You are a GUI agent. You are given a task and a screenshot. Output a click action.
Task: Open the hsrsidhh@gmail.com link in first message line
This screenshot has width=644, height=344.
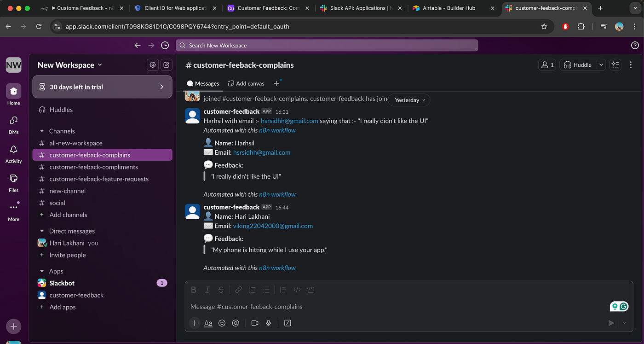coord(289,121)
